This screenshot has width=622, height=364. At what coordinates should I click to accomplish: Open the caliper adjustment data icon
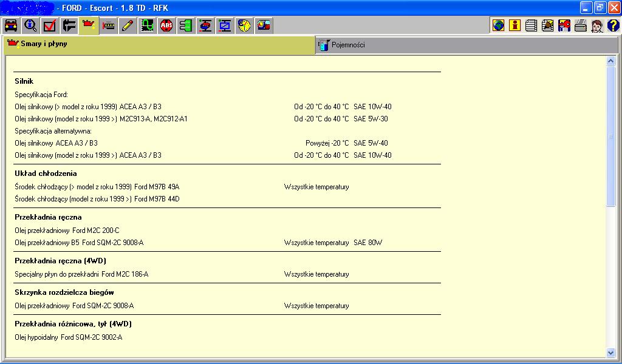69,25
